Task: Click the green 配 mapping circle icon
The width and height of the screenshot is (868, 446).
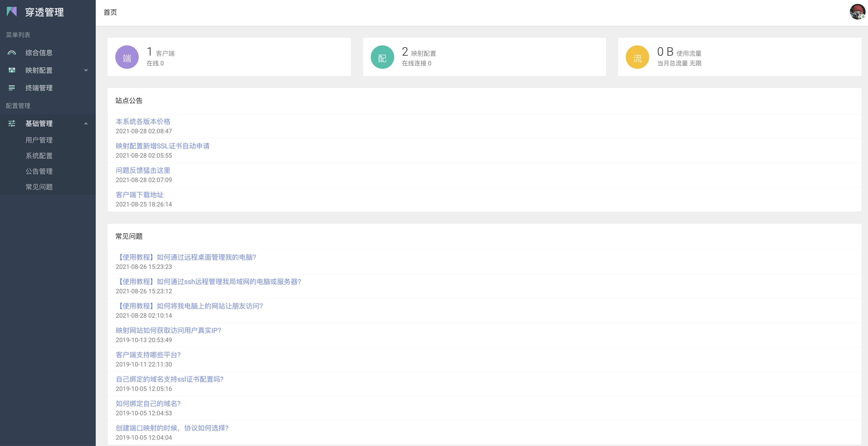Action: (382, 57)
